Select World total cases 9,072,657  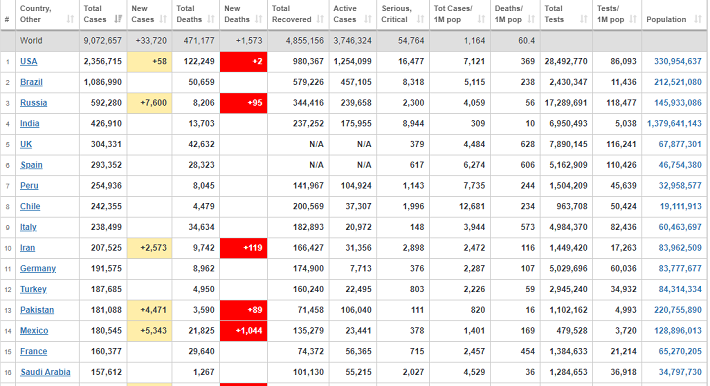[x=102, y=41]
